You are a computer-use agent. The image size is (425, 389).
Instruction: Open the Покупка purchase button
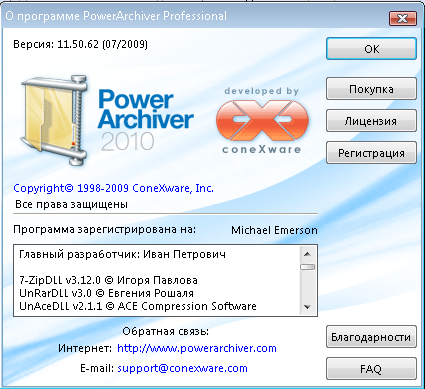tap(371, 89)
